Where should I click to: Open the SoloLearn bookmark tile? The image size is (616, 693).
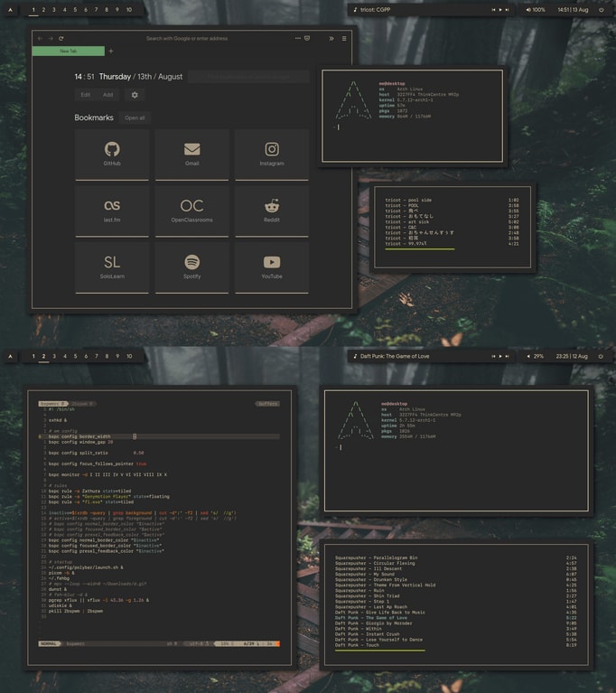pos(112,267)
